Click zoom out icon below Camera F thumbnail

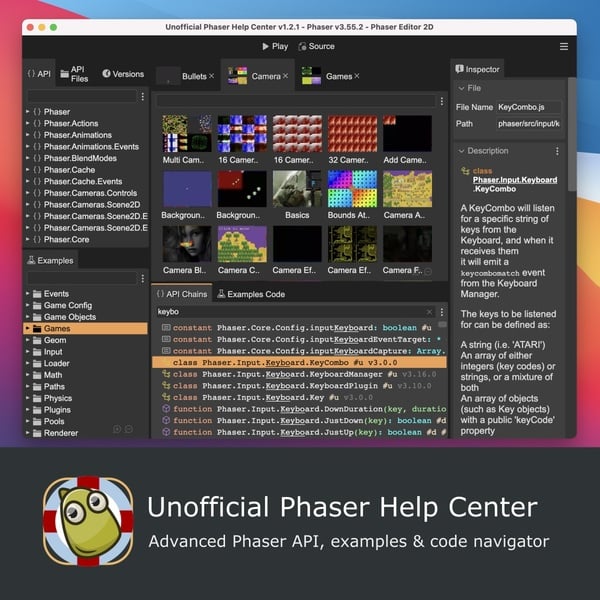pos(428,272)
